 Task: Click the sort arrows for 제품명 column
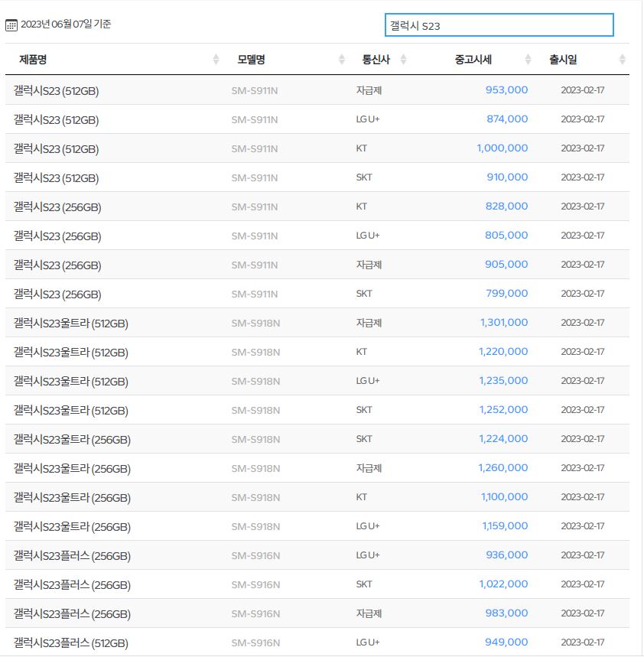[216, 60]
